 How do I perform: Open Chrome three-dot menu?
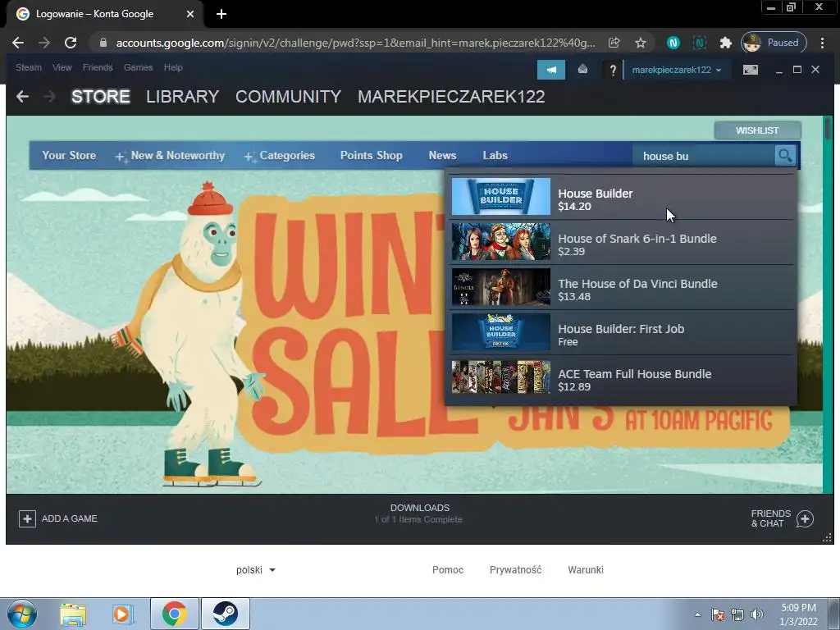(x=822, y=43)
